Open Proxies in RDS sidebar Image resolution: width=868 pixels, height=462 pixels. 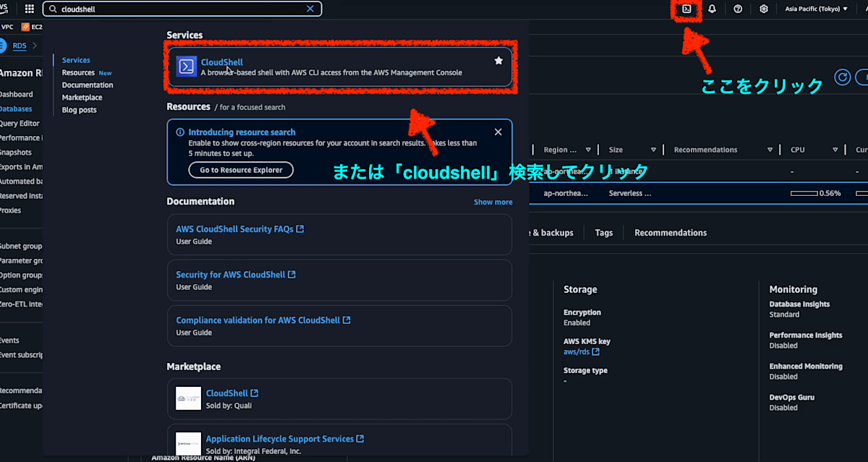click(11, 210)
